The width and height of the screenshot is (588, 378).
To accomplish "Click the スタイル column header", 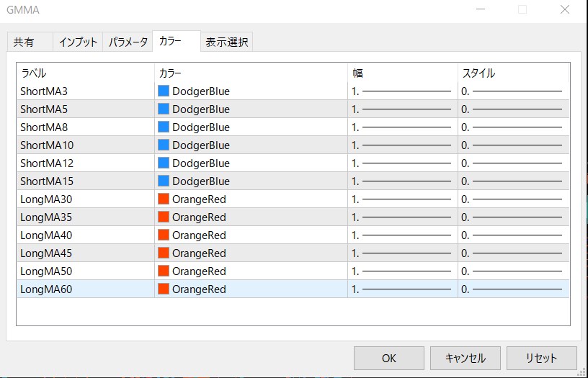I will (513, 73).
